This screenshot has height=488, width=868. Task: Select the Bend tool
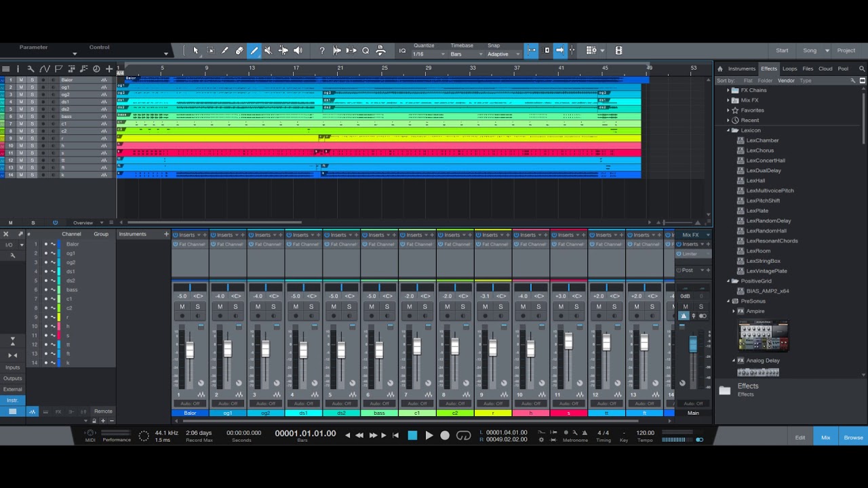[x=283, y=50]
